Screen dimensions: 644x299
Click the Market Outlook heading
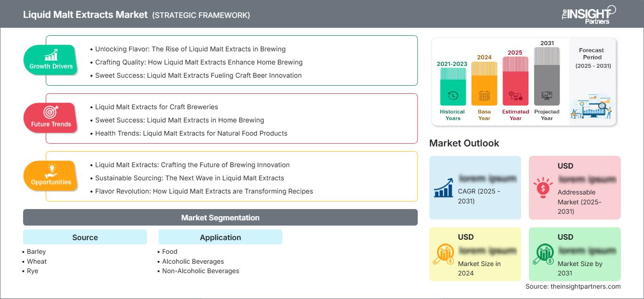tap(464, 143)
